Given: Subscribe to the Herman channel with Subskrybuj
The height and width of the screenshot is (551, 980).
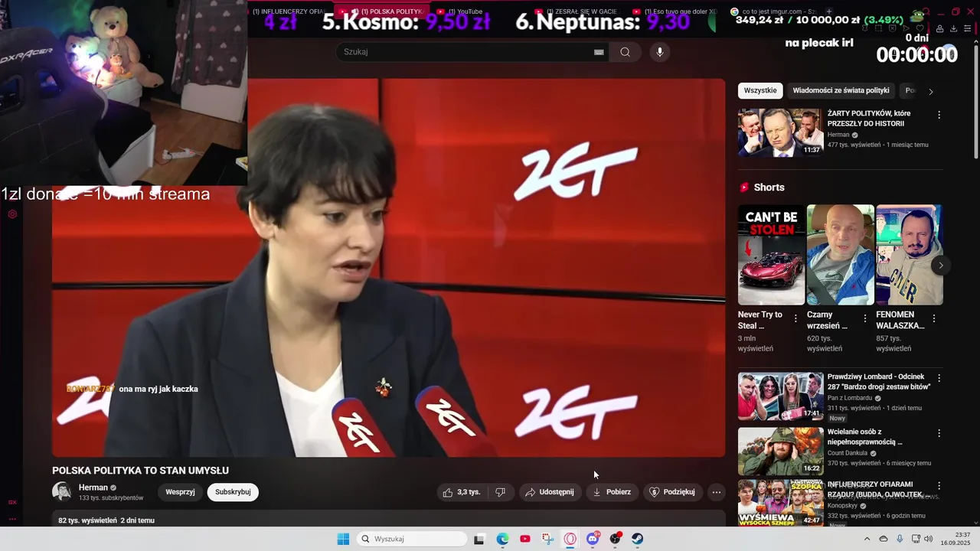Looking at the screenshot, I should click(233, 492).
